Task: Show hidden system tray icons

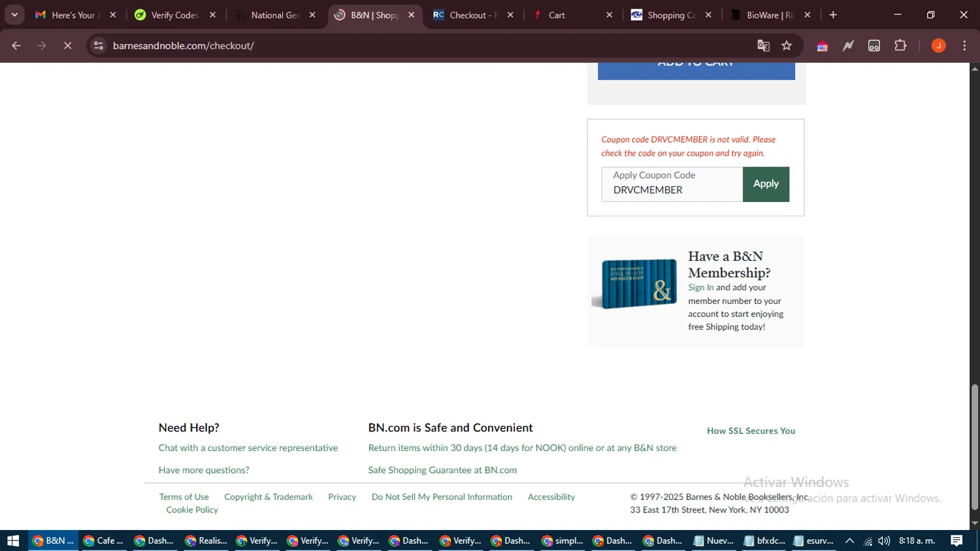Action: point(849,541)
